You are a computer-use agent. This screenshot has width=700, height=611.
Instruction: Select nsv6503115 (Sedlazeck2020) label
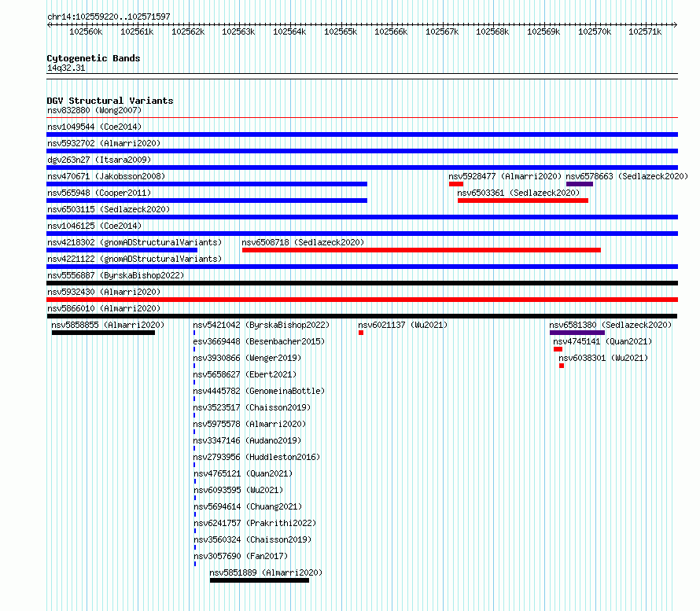[109, 209]
